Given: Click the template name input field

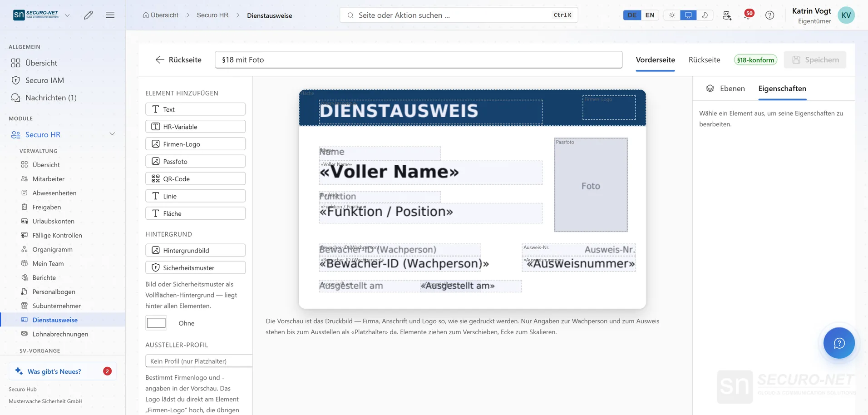Looking at the screenshot, I should [x=419, y=60].
